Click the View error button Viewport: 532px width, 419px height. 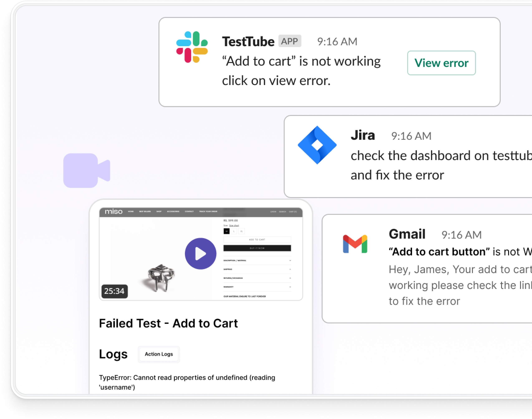point(441,63)
